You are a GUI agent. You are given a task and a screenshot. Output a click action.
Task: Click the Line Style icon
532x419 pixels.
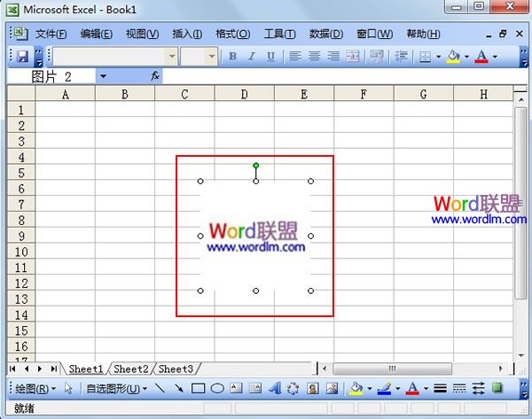point(440,389)
